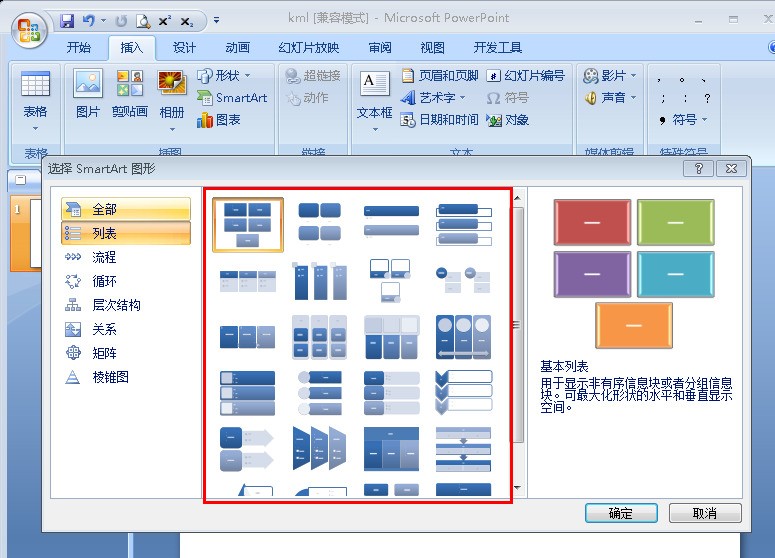Viewport: 775px width, 558px height.
Task: Click the 日期和时间 date time icon
Action: (x=408, y=120)
